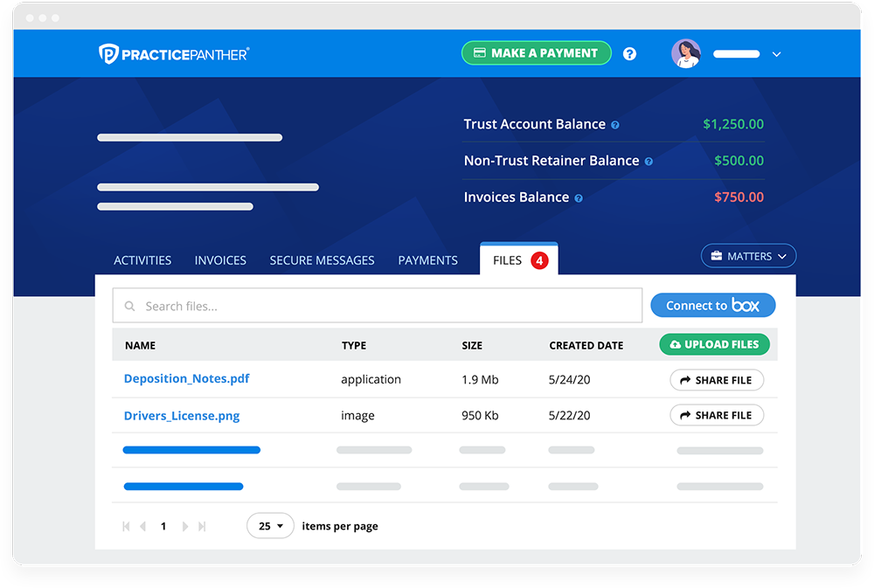Click the PracticePanther logo
Screen dimensions: 874x588
tap(174, 54)
